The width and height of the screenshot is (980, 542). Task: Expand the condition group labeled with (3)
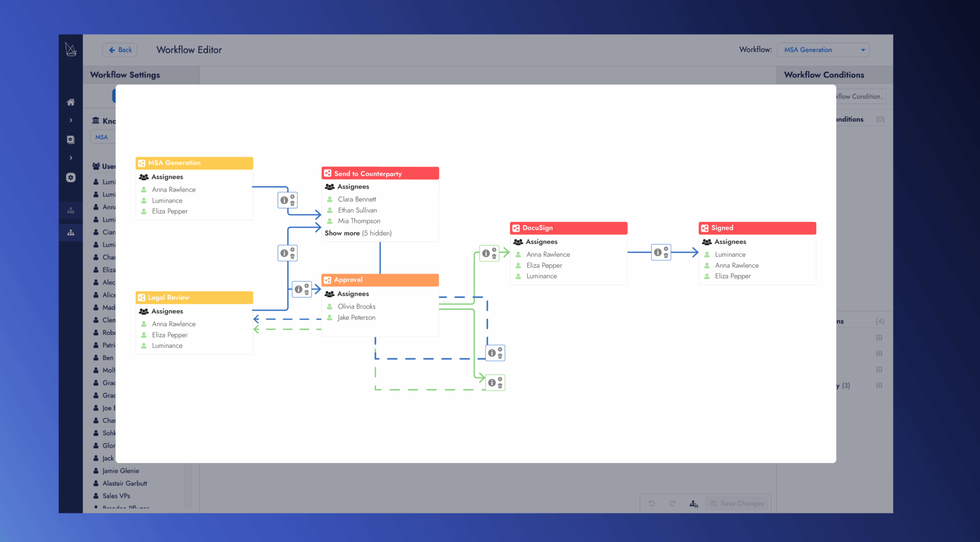(879, 385)
